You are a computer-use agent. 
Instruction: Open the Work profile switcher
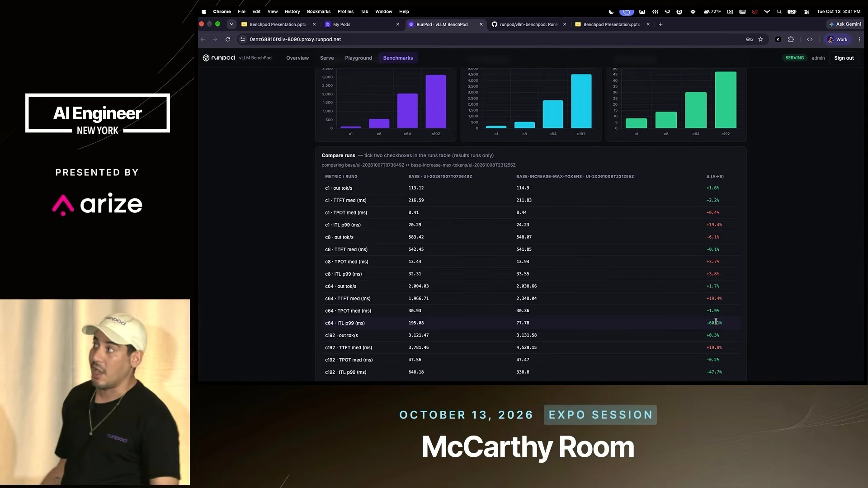[838, 39]
